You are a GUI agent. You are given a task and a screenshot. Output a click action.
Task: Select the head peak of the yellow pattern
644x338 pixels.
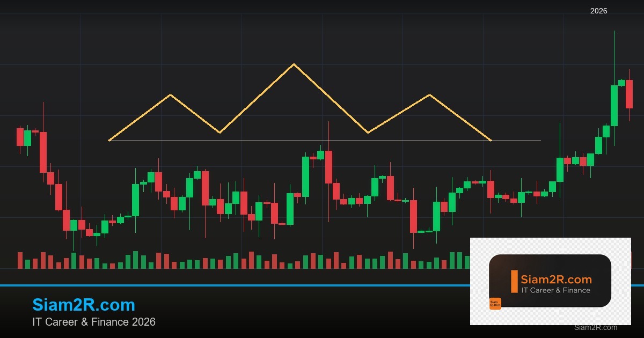pyautogui.click(x=294, y=64)
